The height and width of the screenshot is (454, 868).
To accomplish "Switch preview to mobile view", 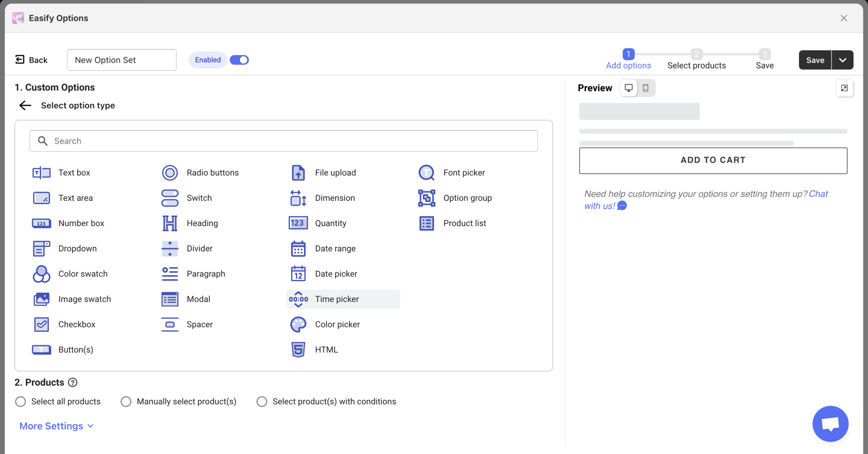I will click(645, 88).
